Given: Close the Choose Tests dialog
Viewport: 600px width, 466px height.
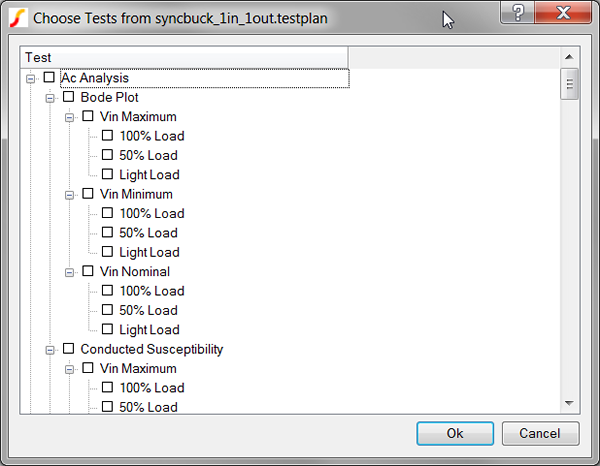Looking at the screenshot, I should click(x=563, y=13).
